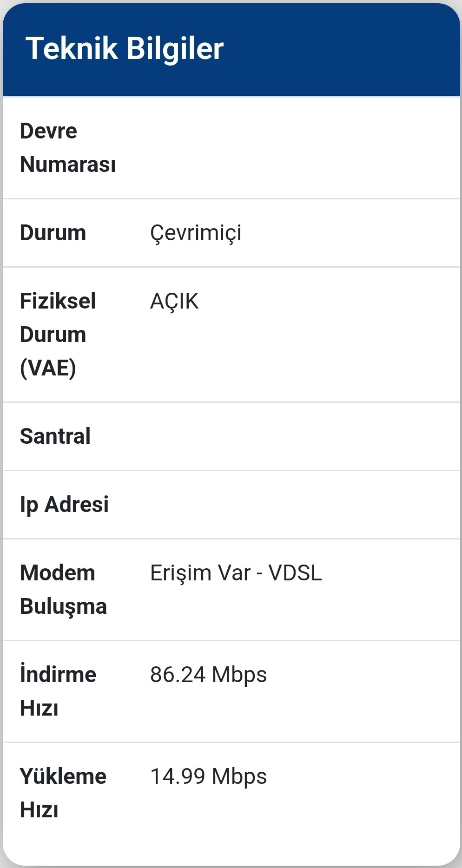
Task: Select the AÇIK physical status value
Action: click(174, 302)
